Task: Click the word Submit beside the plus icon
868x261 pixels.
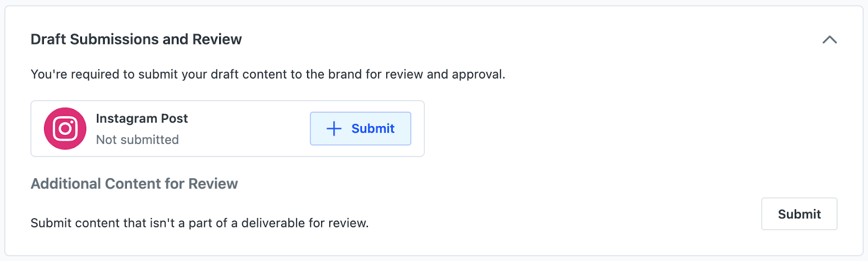Action: point(373,128)
